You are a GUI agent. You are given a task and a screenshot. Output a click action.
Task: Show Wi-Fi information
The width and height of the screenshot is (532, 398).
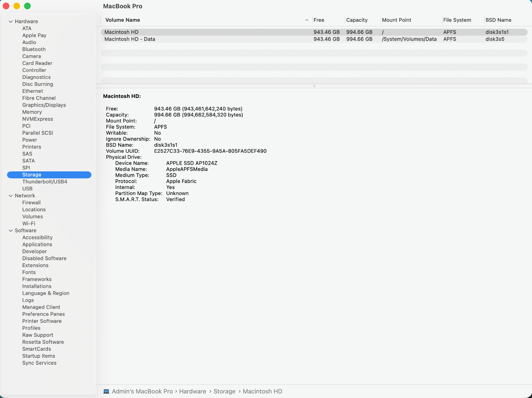coord(29,224)
